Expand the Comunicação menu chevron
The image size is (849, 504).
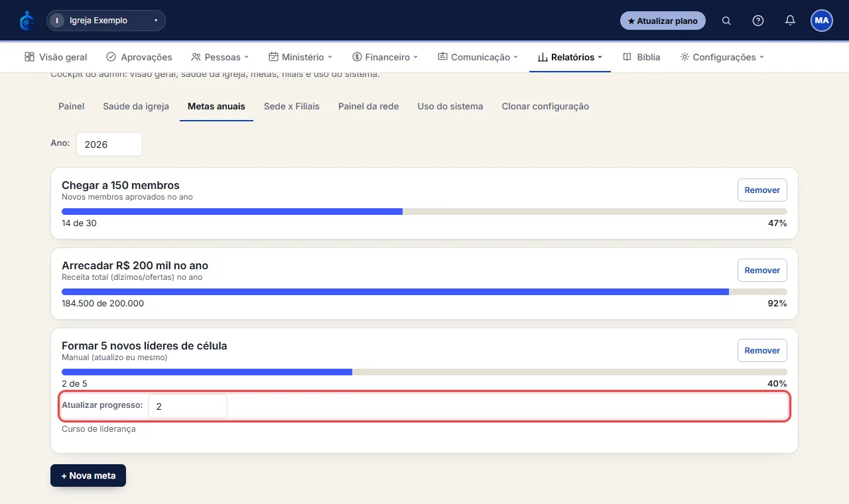tap(516, 57)
